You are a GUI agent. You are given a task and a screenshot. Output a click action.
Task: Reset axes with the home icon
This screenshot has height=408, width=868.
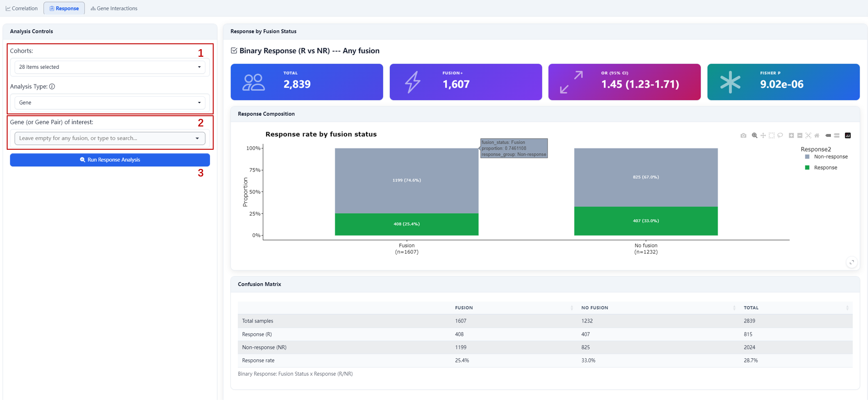tap(817, 135)
